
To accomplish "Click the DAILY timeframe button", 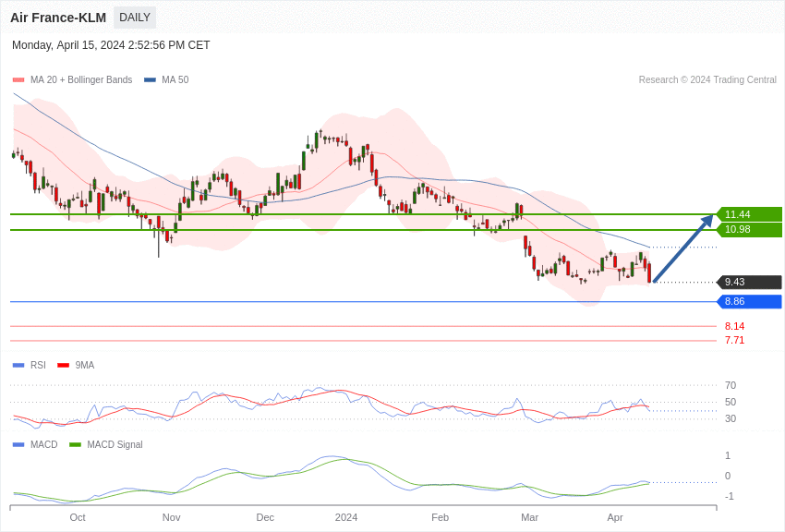I will pos(135,18).
